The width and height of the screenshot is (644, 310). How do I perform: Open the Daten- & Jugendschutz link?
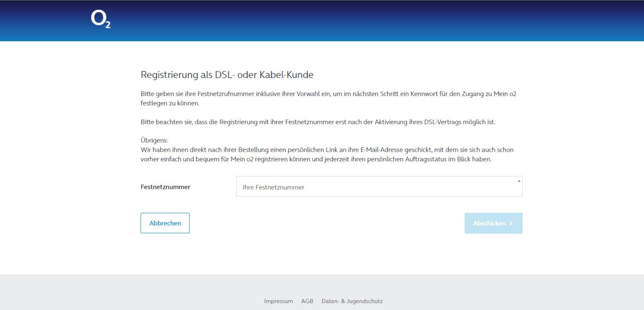point(352,301)
